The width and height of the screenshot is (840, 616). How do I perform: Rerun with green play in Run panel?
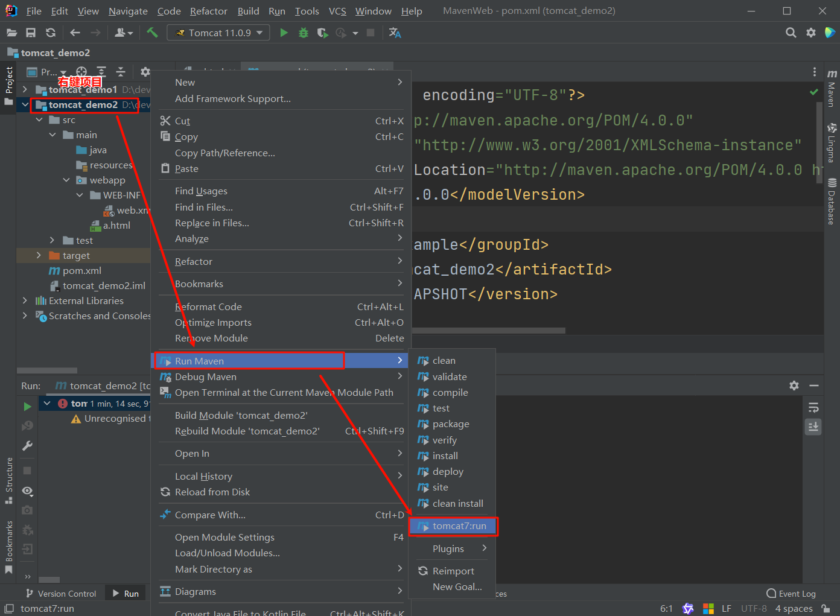click(27, 407)
